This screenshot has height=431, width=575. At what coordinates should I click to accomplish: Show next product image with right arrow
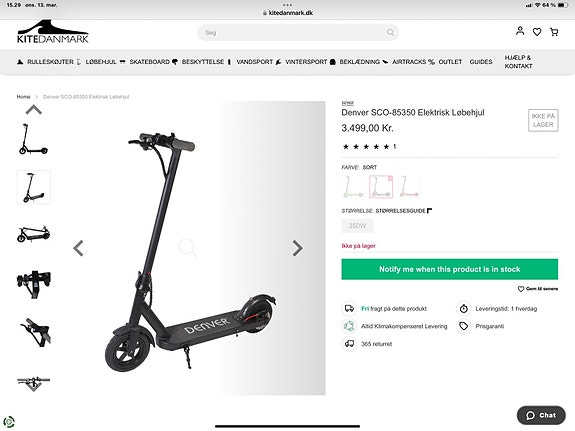(x=297, y=248)
